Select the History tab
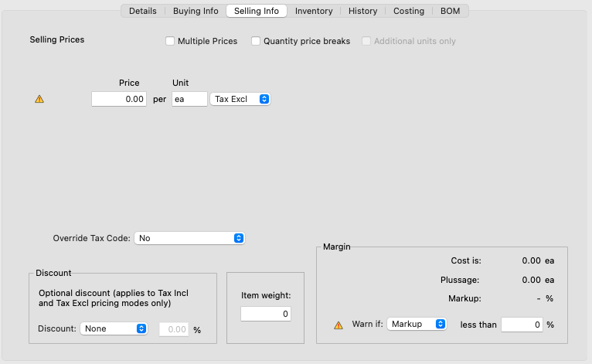 click(x=362, y=11)
